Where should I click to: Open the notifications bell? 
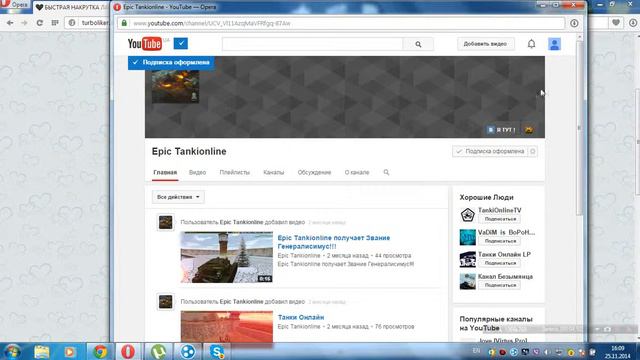[x=531, y=44]
